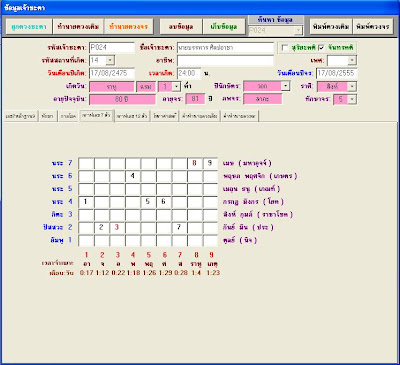Open the ปีนักษัตร dropdown showing วอก

tap(285, 86)
